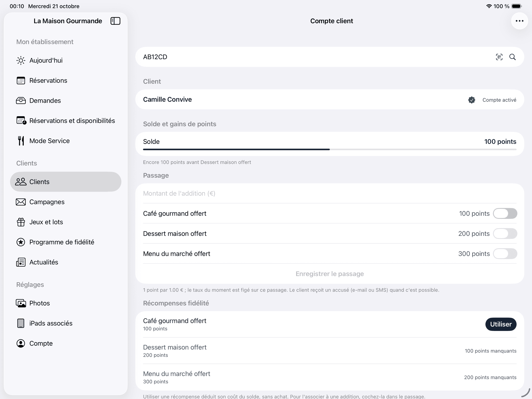532x399 pixels.
Task: Select Réservations et disponibilités in sidebar
Action: (66, 121)
